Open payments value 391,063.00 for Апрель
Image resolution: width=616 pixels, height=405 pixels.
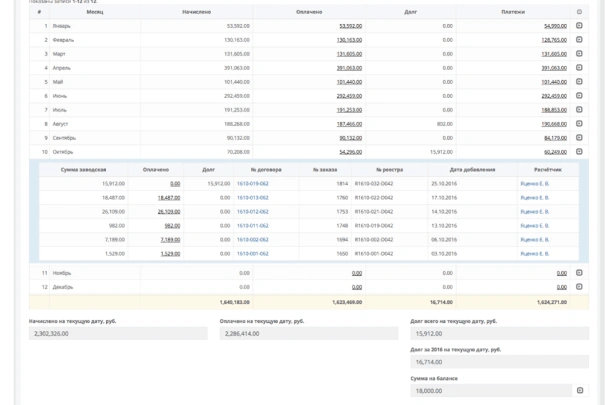(554, 68)
